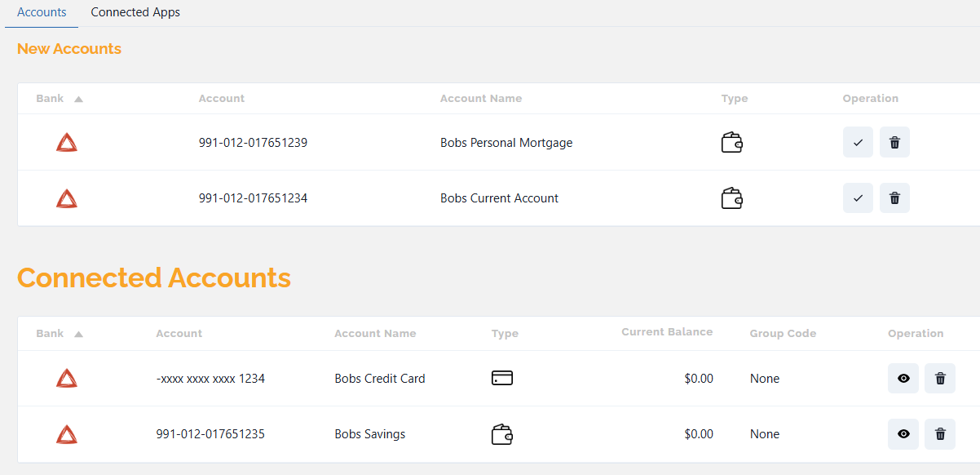Click Group Code None for Bobs Credit Card

(765, 379)
